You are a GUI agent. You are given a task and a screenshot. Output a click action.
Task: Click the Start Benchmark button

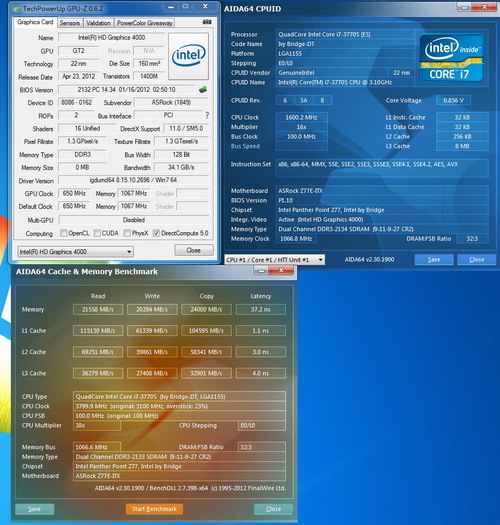coord(154,509)
